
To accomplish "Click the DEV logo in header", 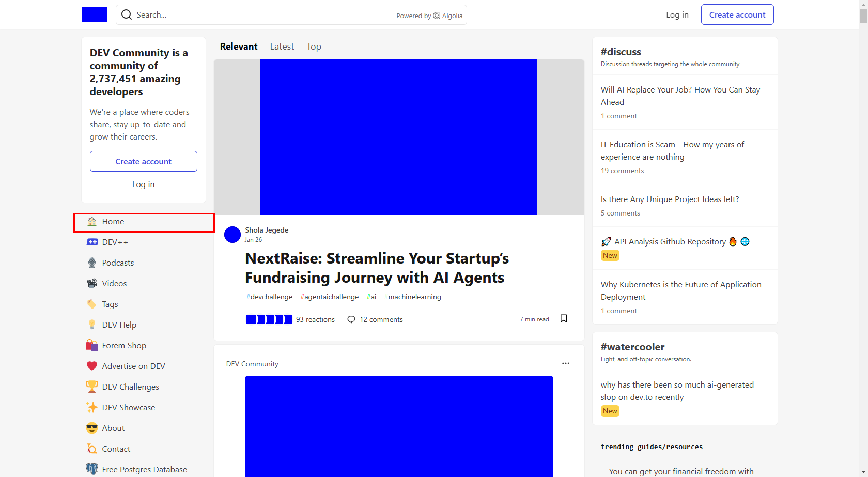I will click(95, 14).
